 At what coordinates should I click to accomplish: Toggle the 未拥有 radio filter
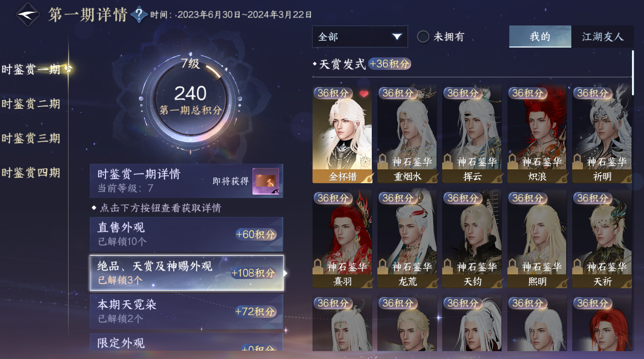coord(423,37)
